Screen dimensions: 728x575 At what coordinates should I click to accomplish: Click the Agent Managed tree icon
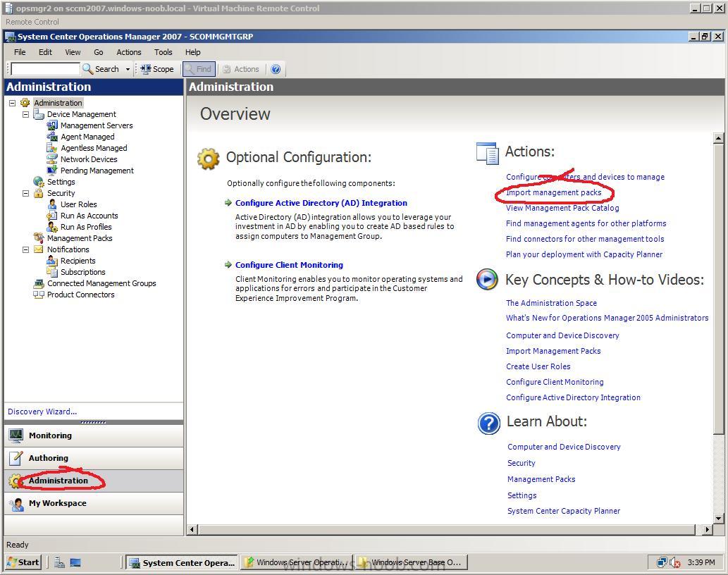coord(52,137)
